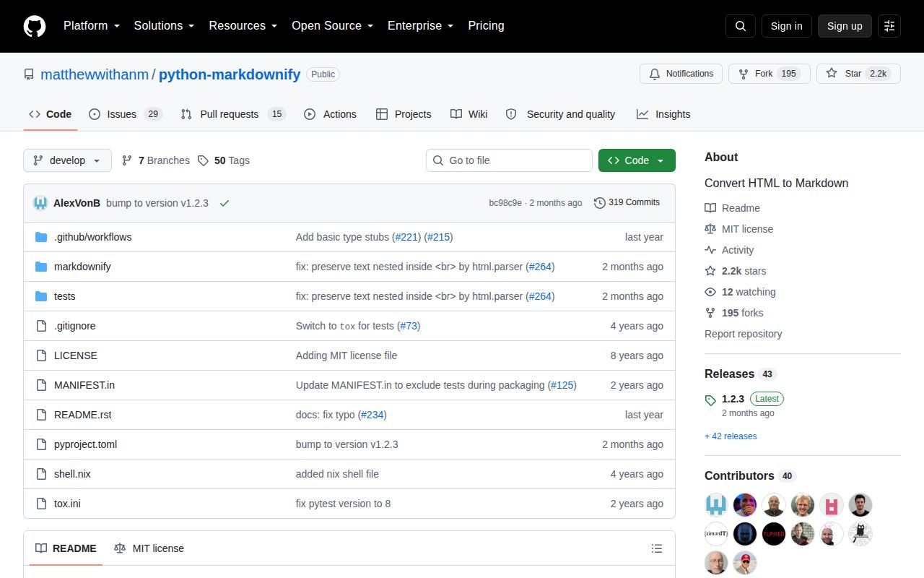The height and width of the screenshot is (578, 924).
Task: Click the Sign in button
Action: [786, 26]
